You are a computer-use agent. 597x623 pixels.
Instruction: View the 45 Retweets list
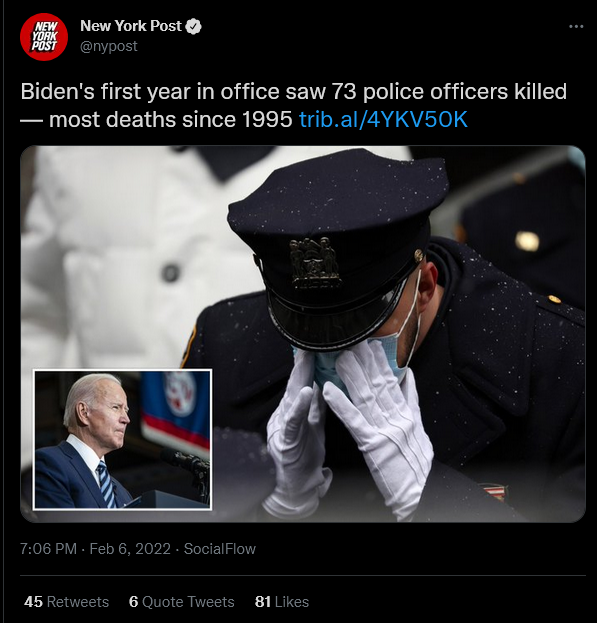click(x=66, y=602)
